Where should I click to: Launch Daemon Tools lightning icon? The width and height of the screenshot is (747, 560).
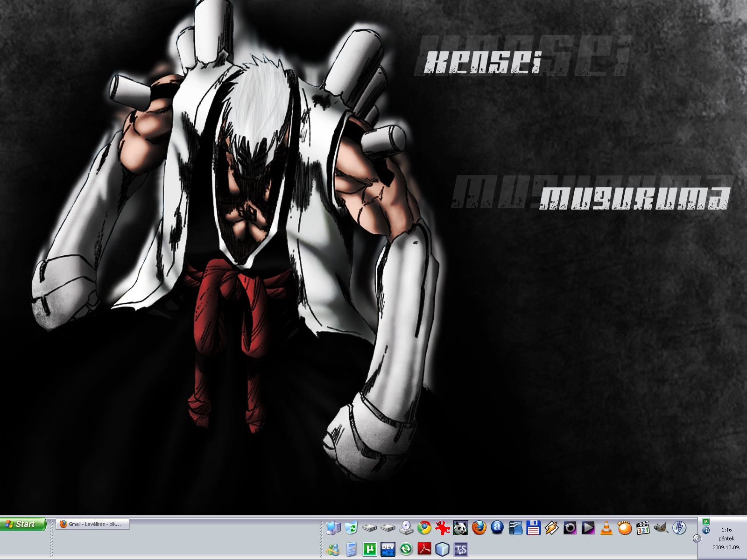pos(679,528)
